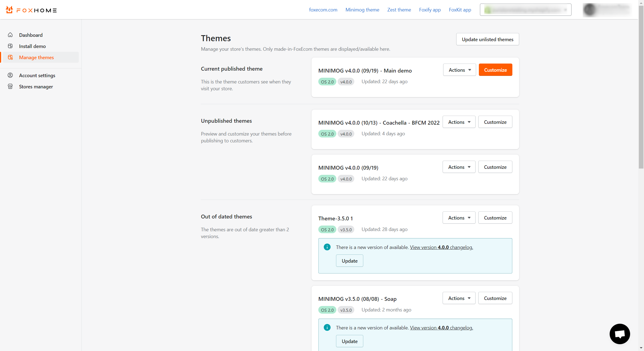Click the 'Unpublished themes' heading
The height and width of the screenshot is (351, 644).
[226, 121]
